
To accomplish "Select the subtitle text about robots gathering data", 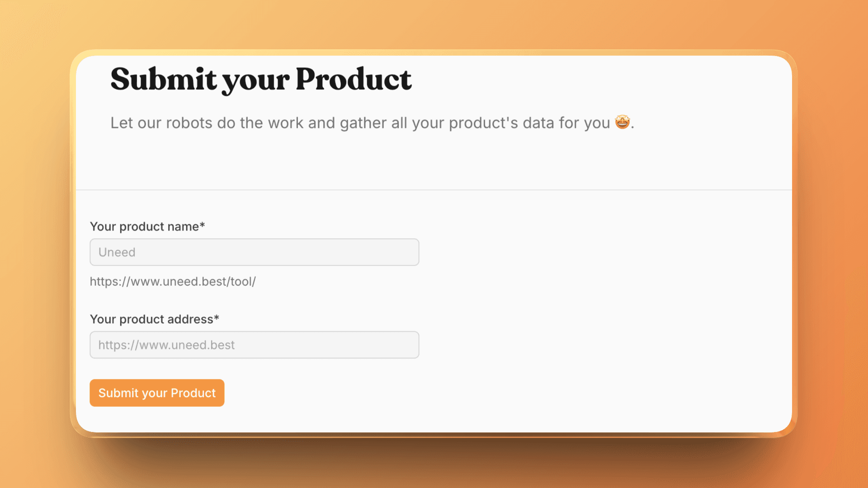I will pos(372,122).
